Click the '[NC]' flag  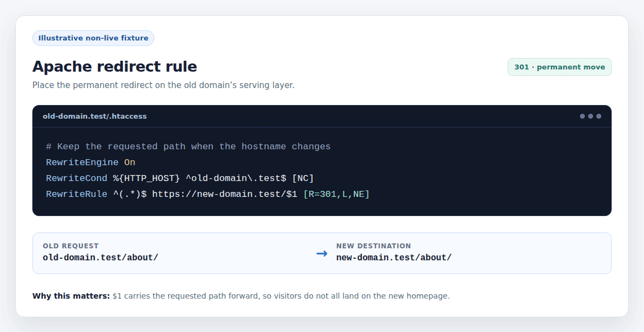(303, 178)
